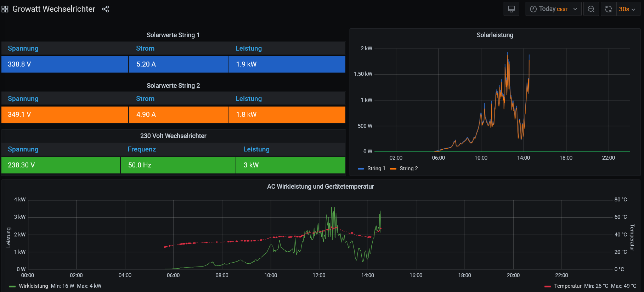Open the dashboards grid icon
Screen dimensions: 644x292
(5, 9)
